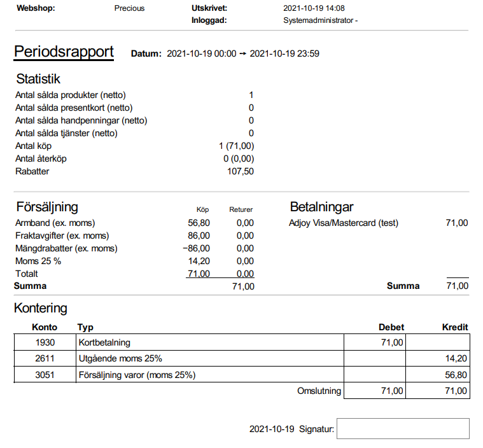Select Mängdrabatter amount −86,00
Viewport: 483px width, 448px height.
click(x=196, y=248)
